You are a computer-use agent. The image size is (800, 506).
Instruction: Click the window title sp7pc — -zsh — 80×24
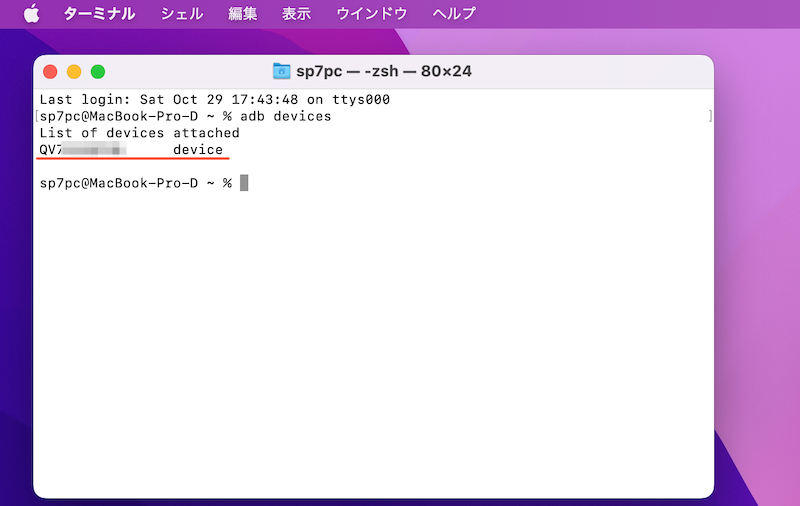point(383,71)
